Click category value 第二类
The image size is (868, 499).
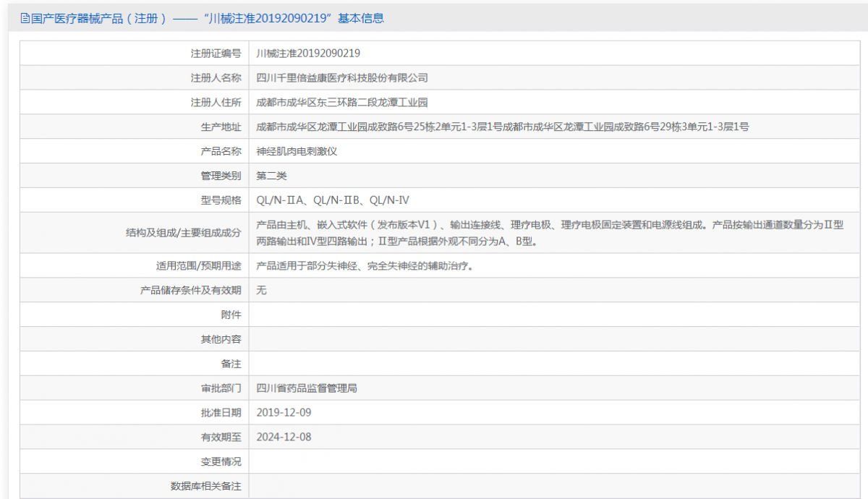271,176
